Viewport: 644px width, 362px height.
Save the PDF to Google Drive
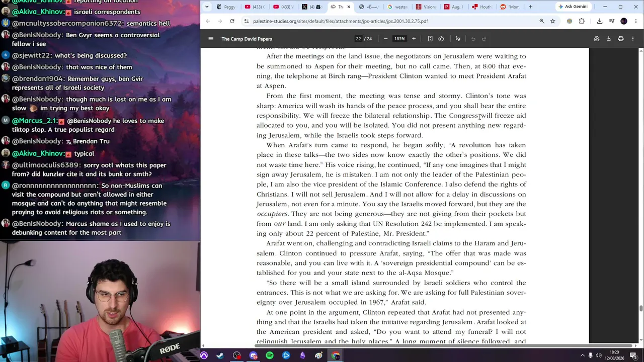pos(597,39)
